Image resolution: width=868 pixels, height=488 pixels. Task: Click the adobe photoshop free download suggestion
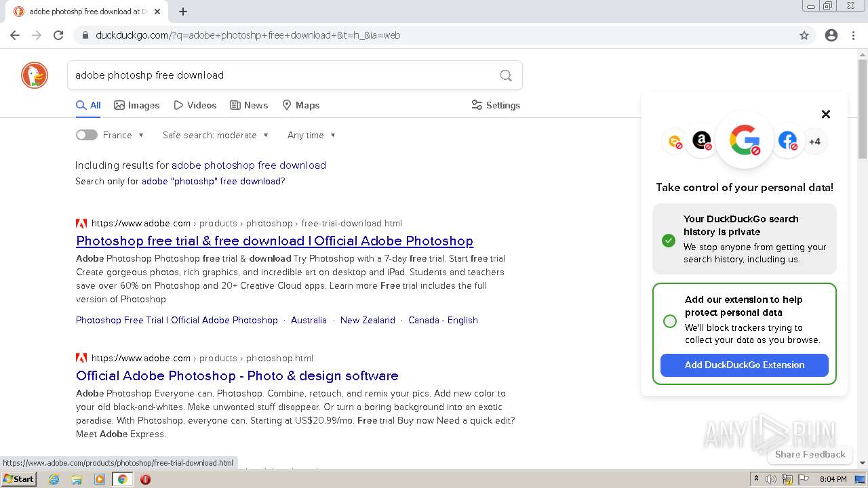point(249,165)
